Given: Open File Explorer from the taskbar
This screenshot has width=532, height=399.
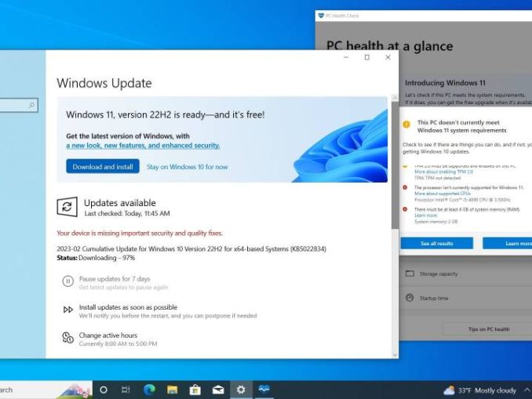Looking at the screenshot, I should tap(172, 390).
